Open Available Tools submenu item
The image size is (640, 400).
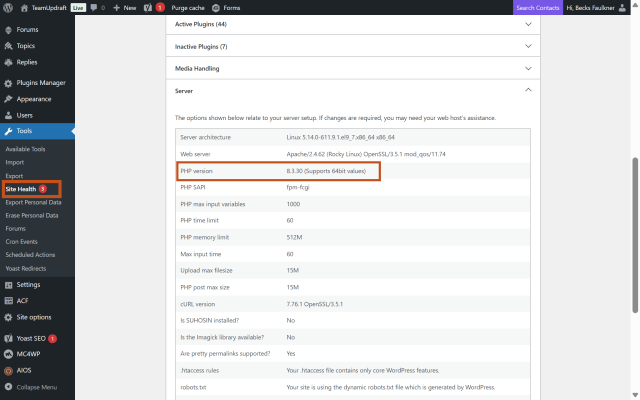tap(25, 149)
